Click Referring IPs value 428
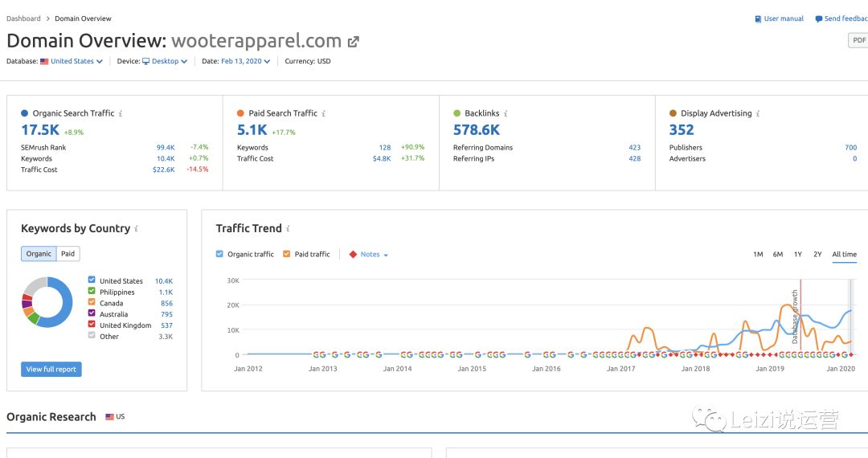This screenshot has width=868, height=458. click(634, 159)
